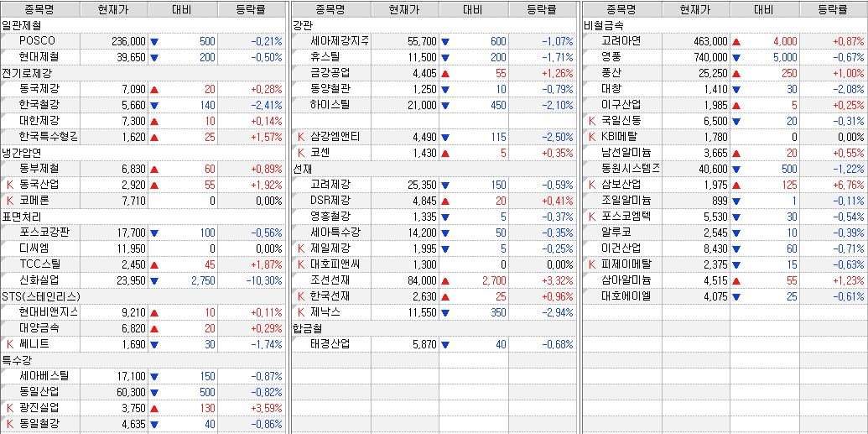Click TCC스틸 stock name

click(x=39, y=264)
